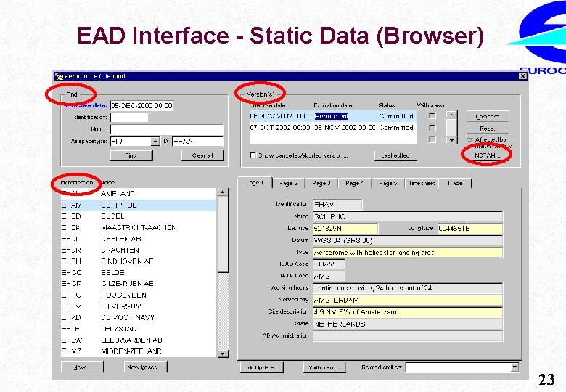Click the Aerodrome/Heliport window title icon
This screenshot has width=566, height=392.
[x=60, y=76]
